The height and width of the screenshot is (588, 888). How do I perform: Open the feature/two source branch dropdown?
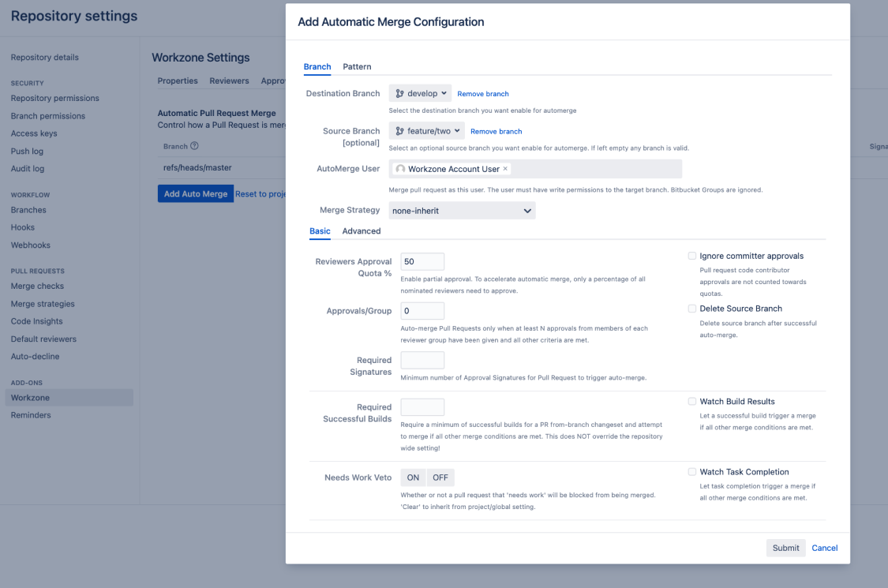pyautogui.click(x=426, y=131)
